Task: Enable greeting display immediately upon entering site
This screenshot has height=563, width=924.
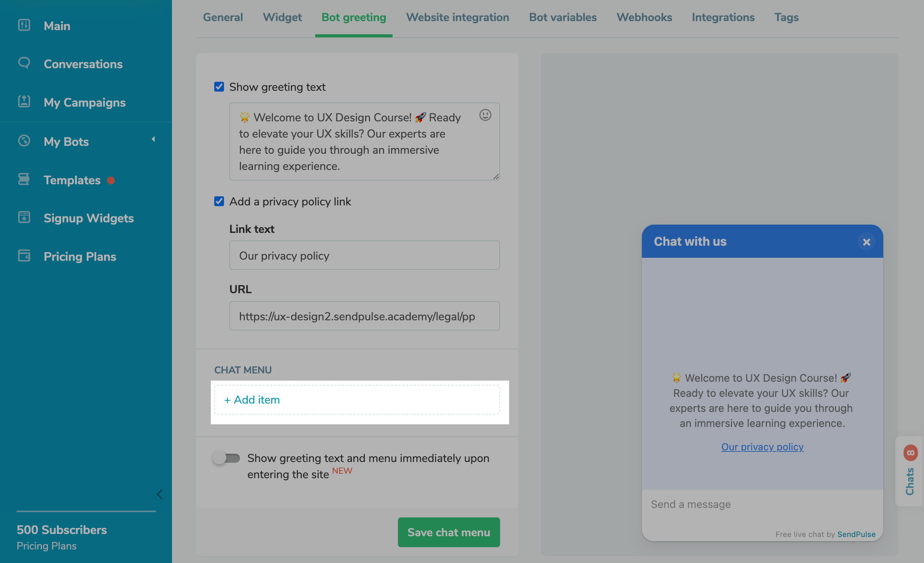Action: pyautogui.click(x=226, y=458)
